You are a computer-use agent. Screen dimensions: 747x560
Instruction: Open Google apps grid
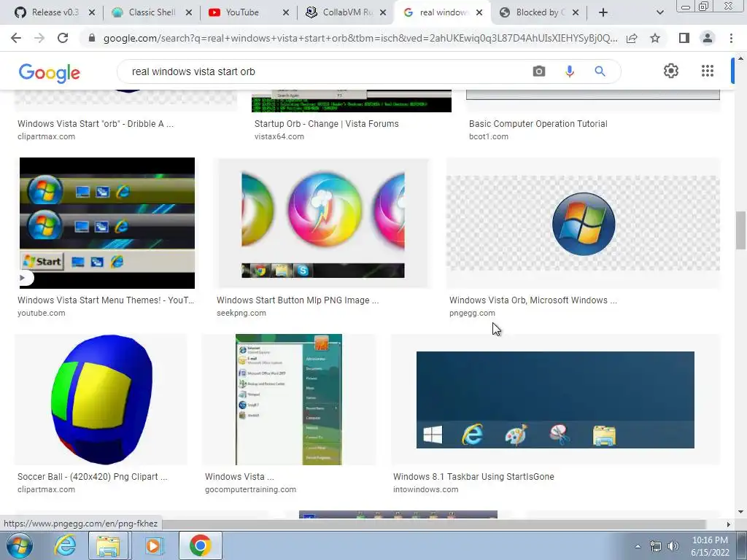(708, 71)
